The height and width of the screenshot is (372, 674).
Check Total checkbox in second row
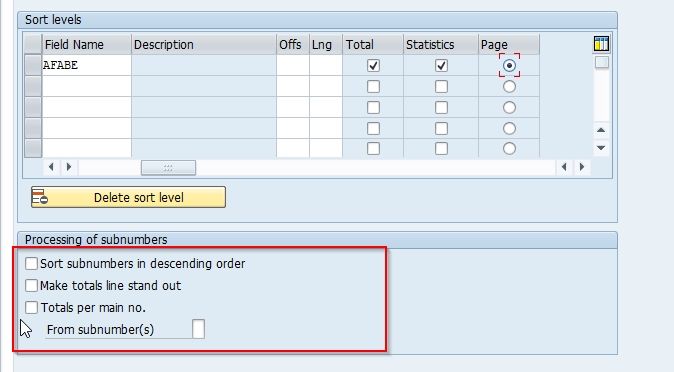[373, 86]
